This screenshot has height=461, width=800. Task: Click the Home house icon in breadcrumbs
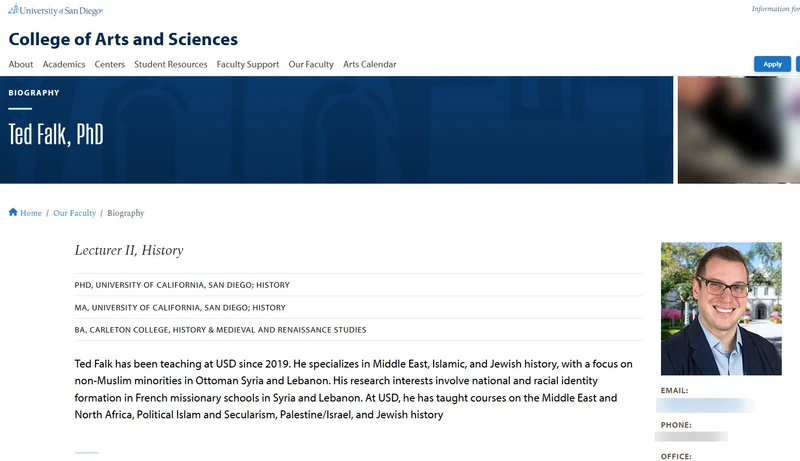(13, 212)
